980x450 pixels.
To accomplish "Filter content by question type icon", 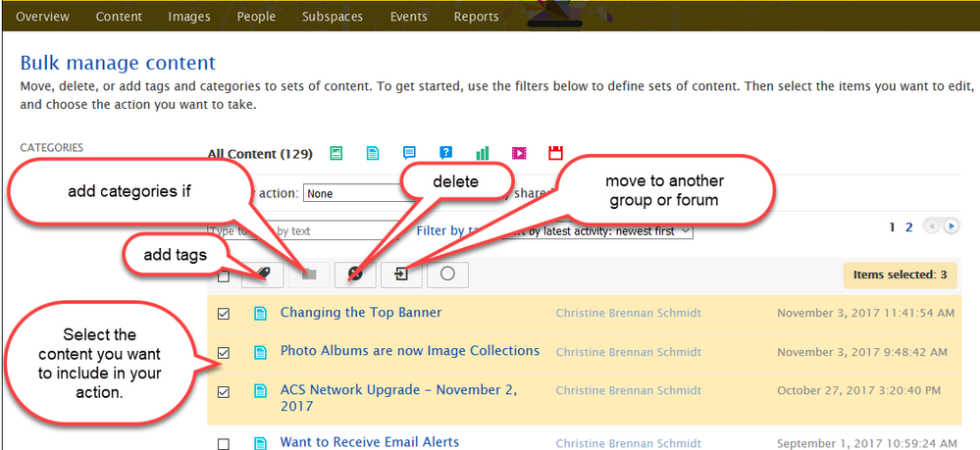I will pyautogui.click(x=445, y=153).
